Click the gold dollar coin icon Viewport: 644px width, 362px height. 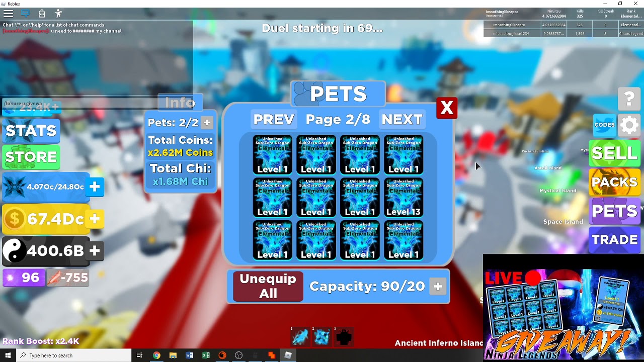pos(15,219)
